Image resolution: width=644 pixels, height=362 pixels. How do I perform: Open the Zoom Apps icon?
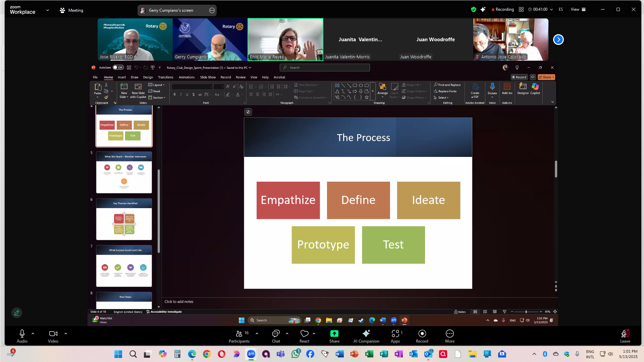click(x=395, y=334)
